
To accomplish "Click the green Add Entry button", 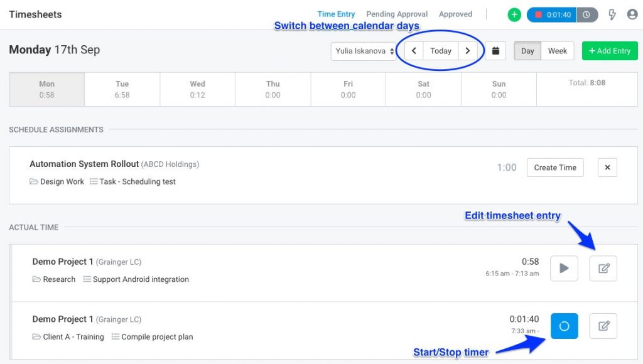I will click(609, 51).
